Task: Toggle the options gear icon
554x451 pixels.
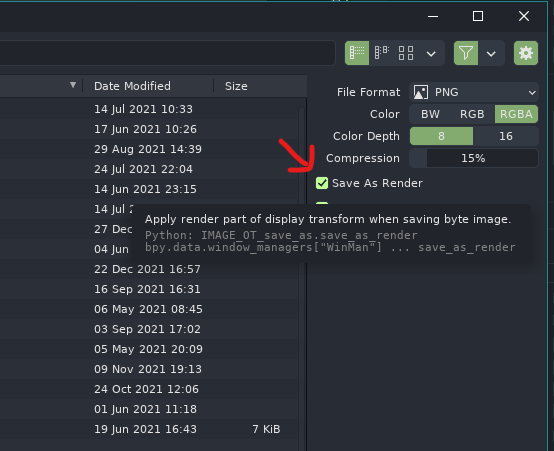Action: point(526,53)
